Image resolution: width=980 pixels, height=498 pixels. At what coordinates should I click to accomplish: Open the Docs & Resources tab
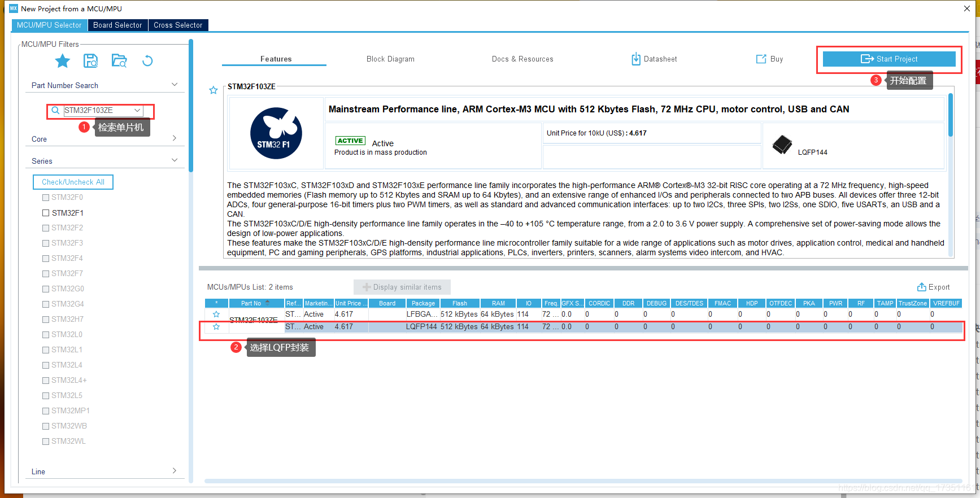coord(522,59)
